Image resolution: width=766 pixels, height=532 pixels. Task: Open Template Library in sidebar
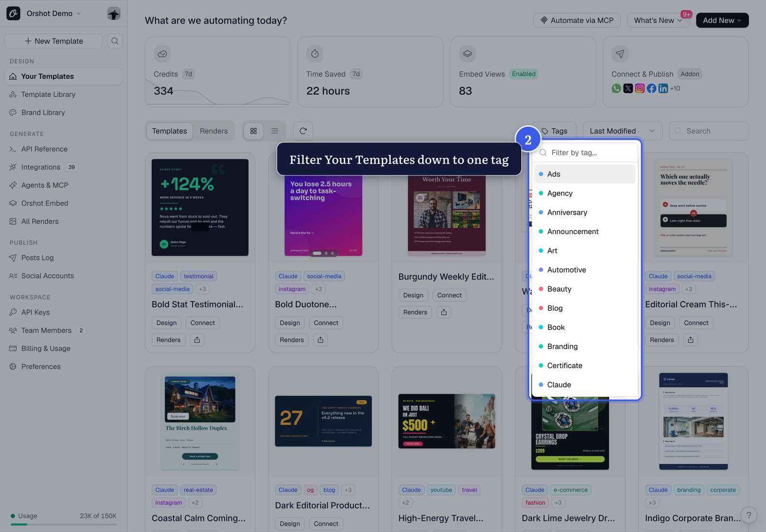[64, 95]
